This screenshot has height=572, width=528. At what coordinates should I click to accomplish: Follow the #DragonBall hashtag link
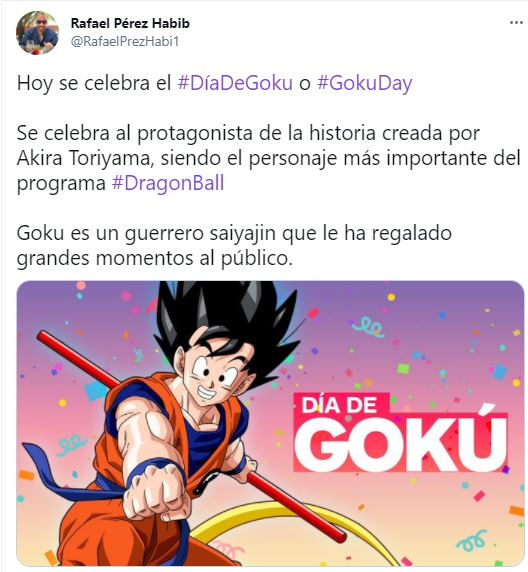coord(168,183)
